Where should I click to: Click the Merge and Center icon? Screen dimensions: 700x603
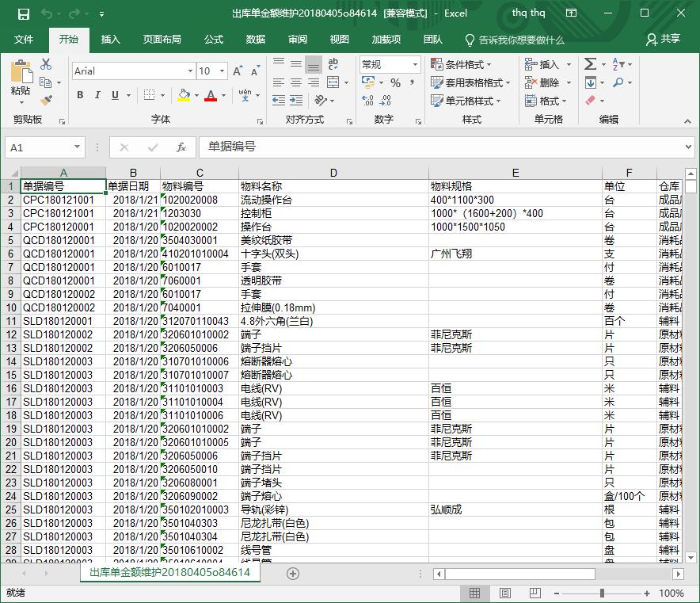pyautogui.click(x=333, y=82)
